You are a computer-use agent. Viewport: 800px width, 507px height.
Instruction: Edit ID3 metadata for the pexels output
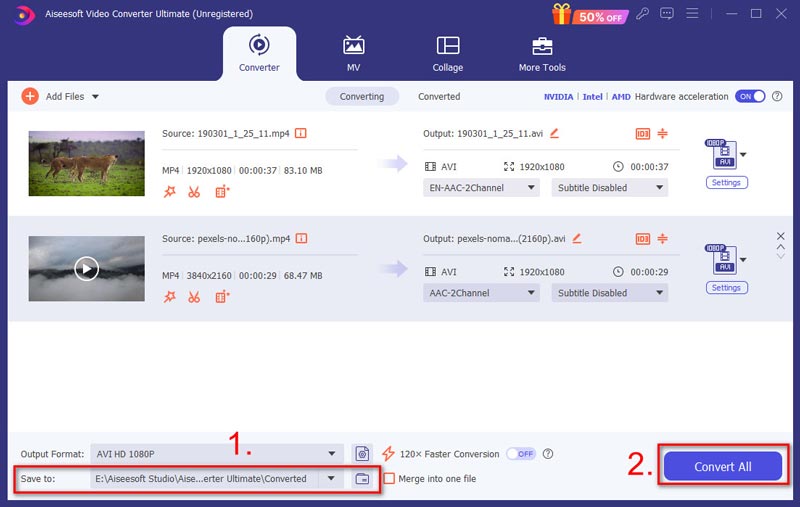pos(642,239)
